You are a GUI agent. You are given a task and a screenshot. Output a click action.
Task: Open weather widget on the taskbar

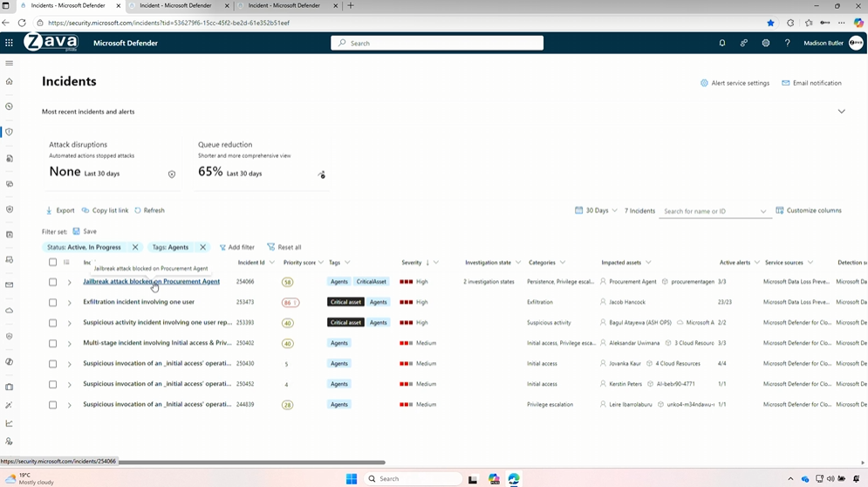pos(30,478)
